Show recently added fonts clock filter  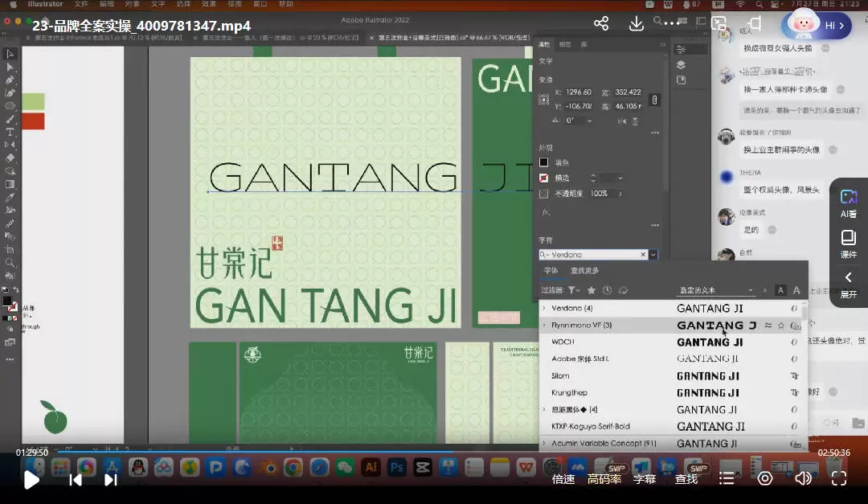coord(608,290)
